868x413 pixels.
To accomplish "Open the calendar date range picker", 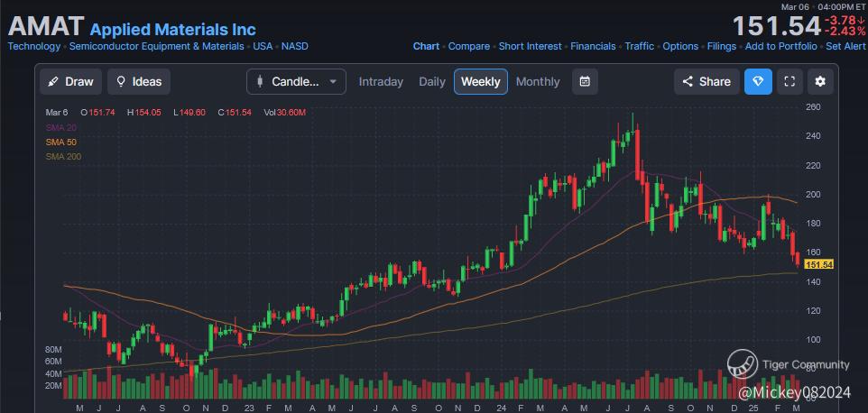I will point(585,81).
